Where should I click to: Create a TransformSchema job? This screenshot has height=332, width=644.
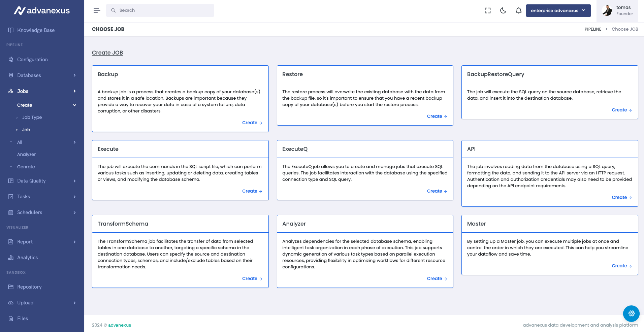click(252, 278)
